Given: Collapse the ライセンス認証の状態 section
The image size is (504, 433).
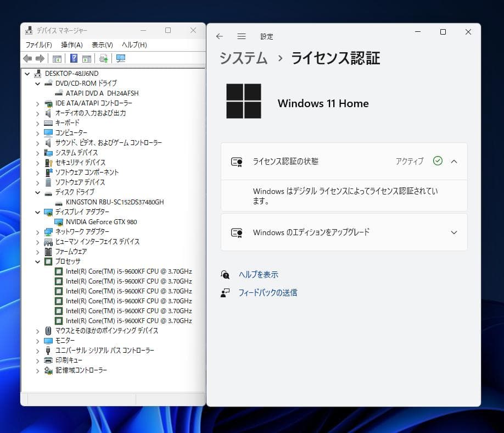Looking at the screenshot, I should pyautogui.click(x=453, y=162).
